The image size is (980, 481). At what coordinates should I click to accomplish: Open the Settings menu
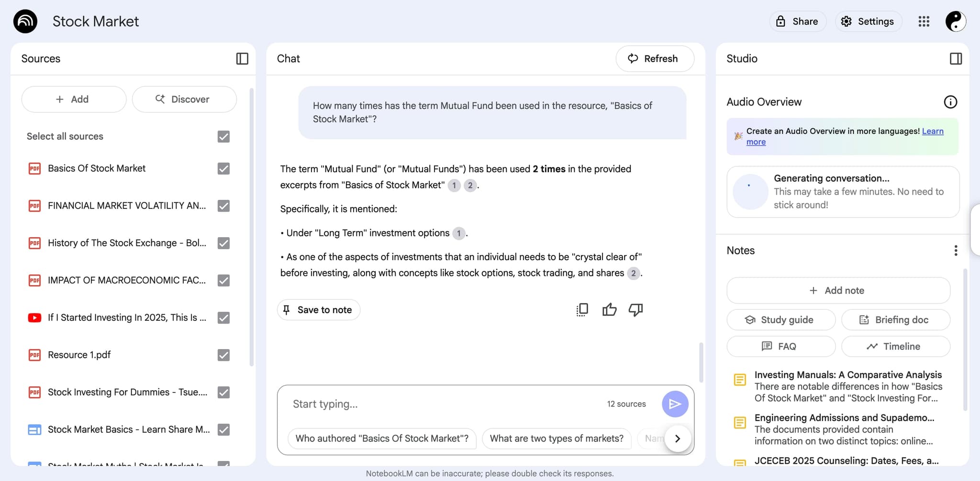coord(868,22)
